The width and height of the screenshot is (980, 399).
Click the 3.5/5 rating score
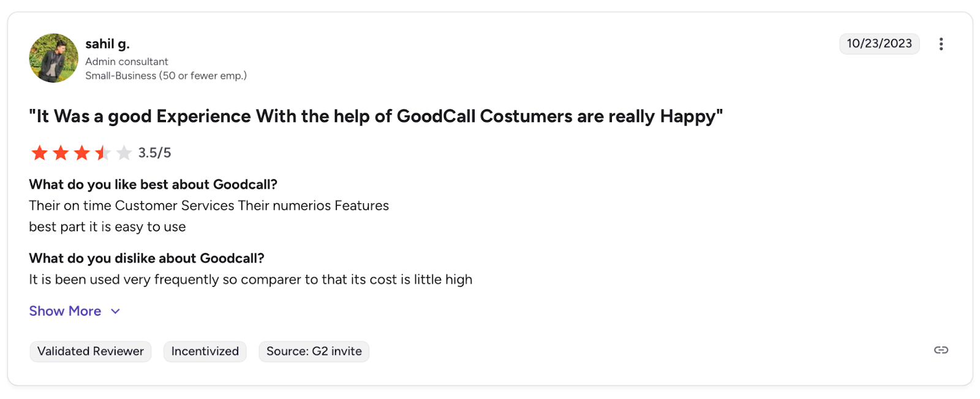pos(154,153)
